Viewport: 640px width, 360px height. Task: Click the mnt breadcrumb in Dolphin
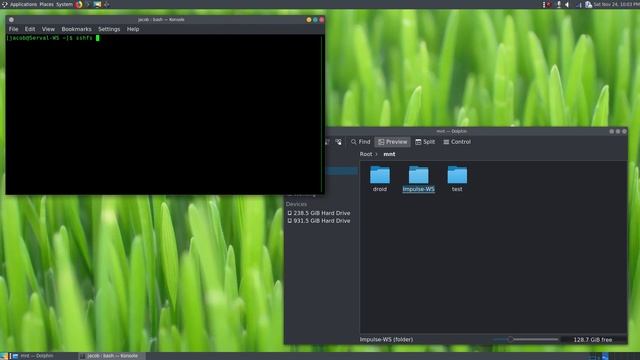(389, 154)
